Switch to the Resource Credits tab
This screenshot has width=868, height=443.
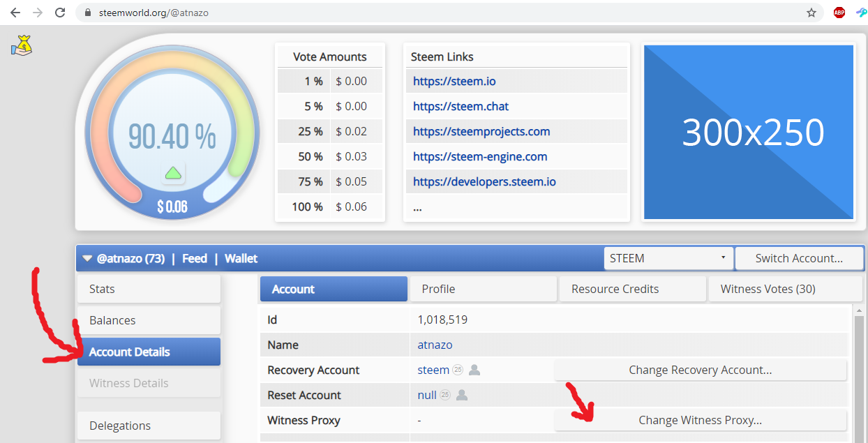(x=633, y=289)
